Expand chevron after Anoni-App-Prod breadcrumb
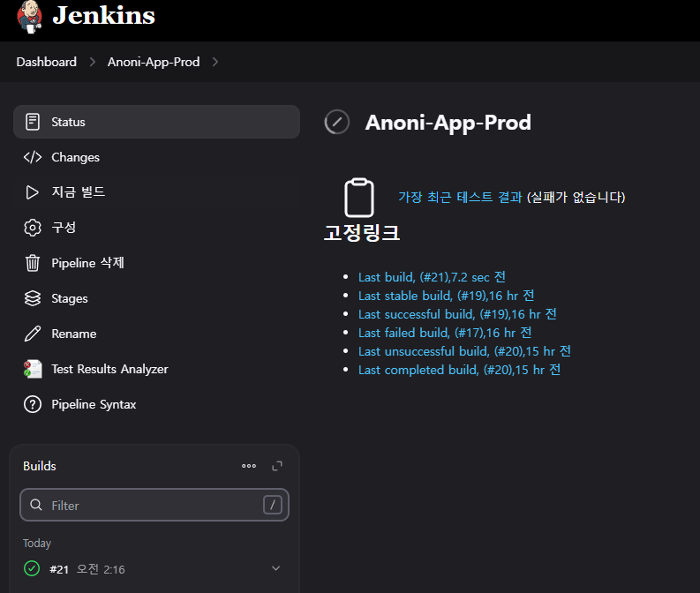Image resolution: width=700 pixels, height=593 pixels. (215, 62)
